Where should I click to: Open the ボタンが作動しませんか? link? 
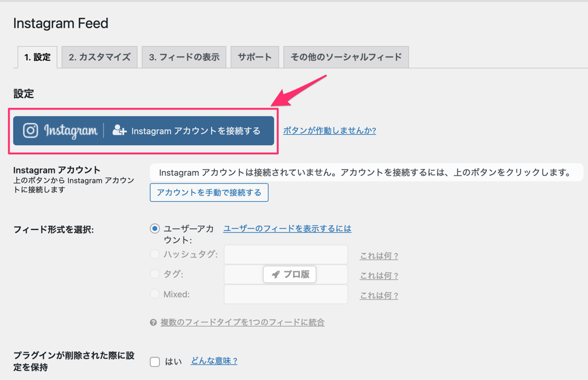330,130
